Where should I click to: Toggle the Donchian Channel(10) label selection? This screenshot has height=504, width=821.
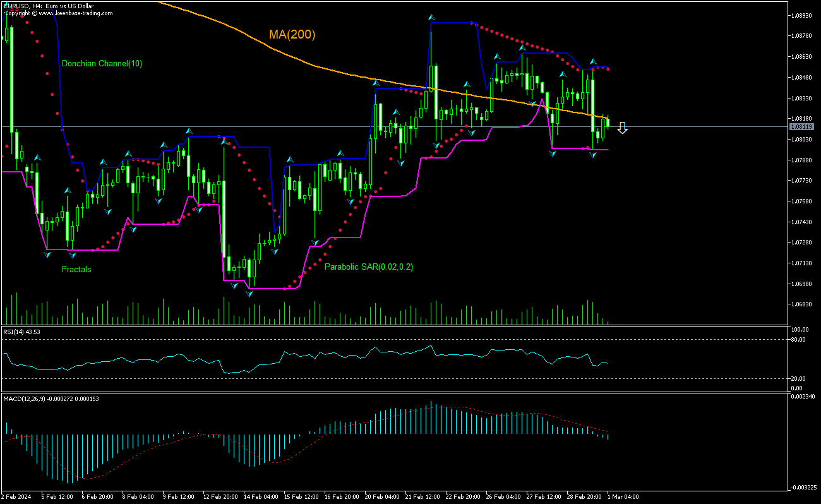click(103, 64)
